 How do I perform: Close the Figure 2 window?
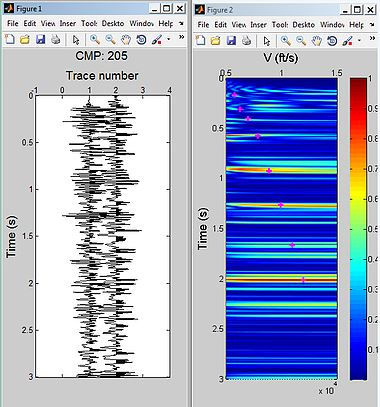[x=370, y=10]
